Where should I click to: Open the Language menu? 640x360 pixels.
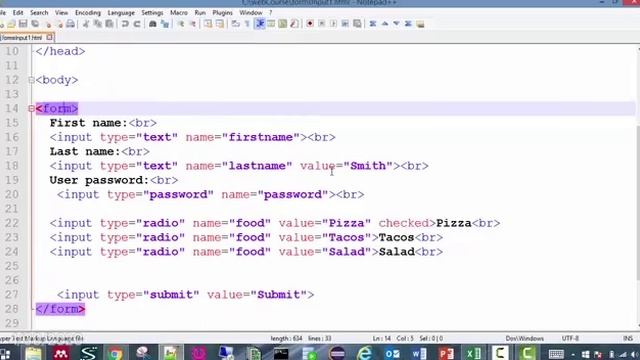click(121, 13)
